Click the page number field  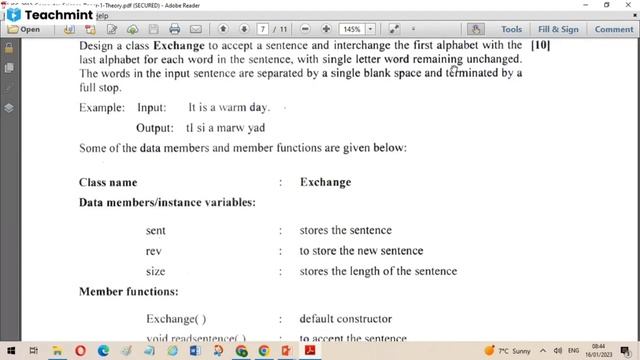point(262,29)
